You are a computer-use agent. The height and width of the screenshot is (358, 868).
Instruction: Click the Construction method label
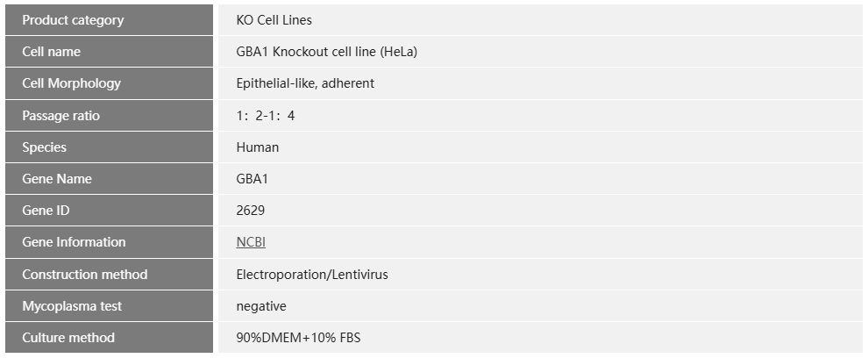point(84,275)
